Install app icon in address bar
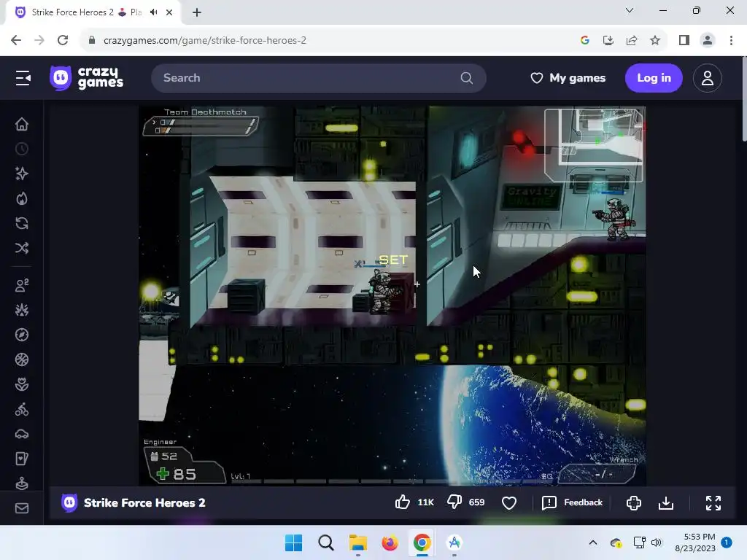 point(608,41)
